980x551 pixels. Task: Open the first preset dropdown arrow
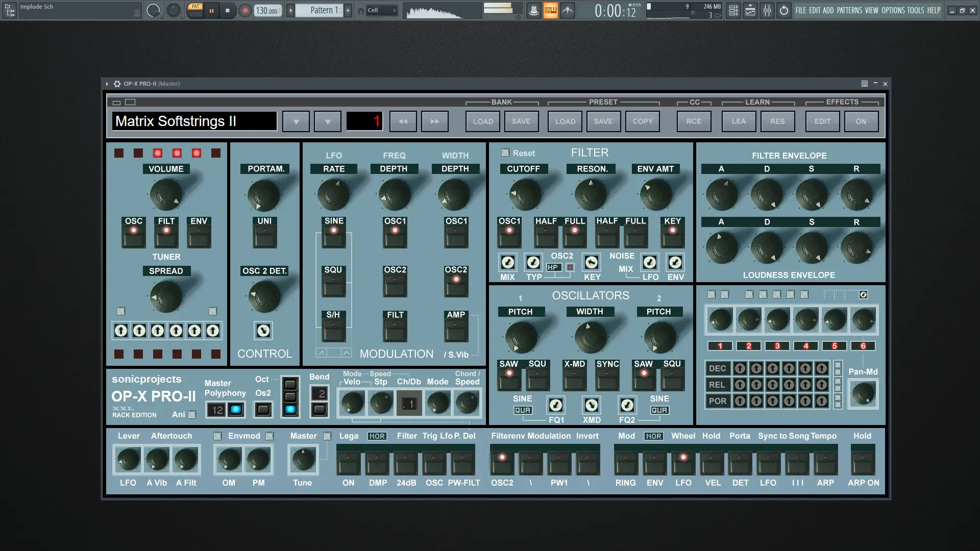[x=296, y=121]
